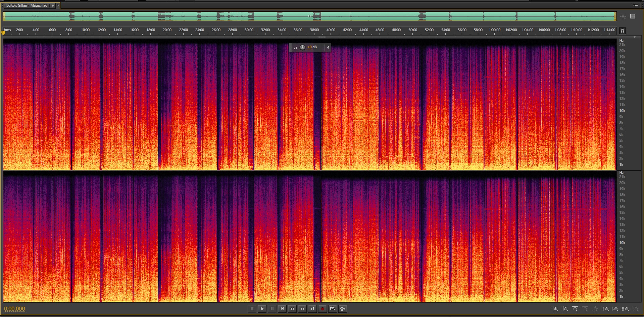Open Editor file dropdown for Gillan - Magic.flac
This screenshot has width=644, height=317.
tap(53, 6)
